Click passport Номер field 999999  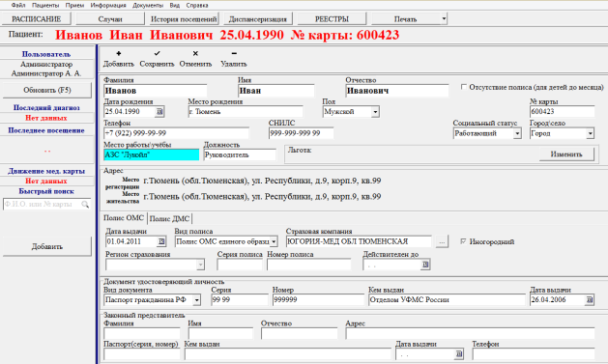click(x=318, y=300)
